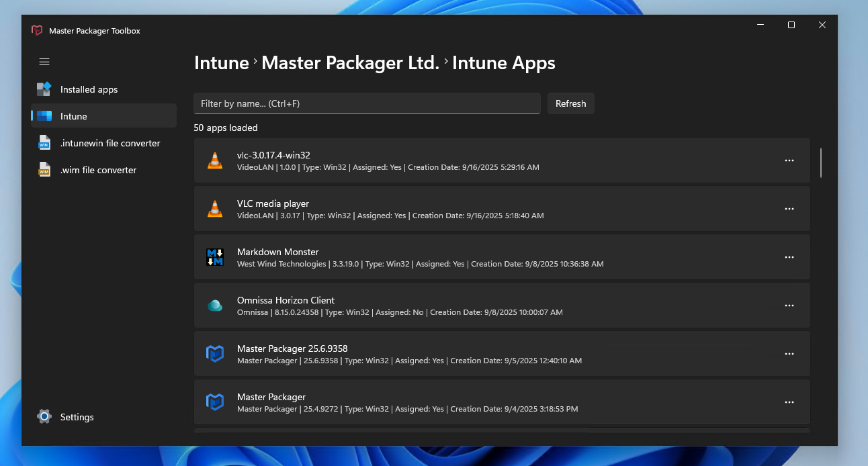Click the VLC media player cone icon
This screenshot has width=868, height=466.
[214, 209]
